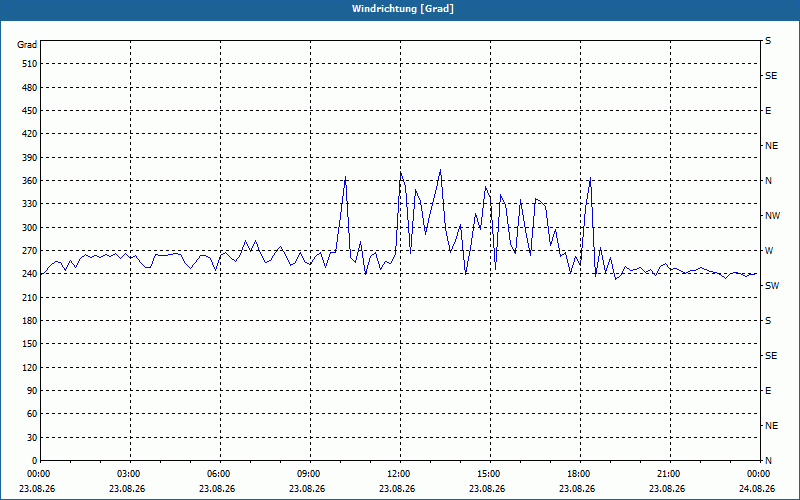Viewport: 800px width, 500px height.
Task: Click the y-axis value 0
Action: (35, 461)
